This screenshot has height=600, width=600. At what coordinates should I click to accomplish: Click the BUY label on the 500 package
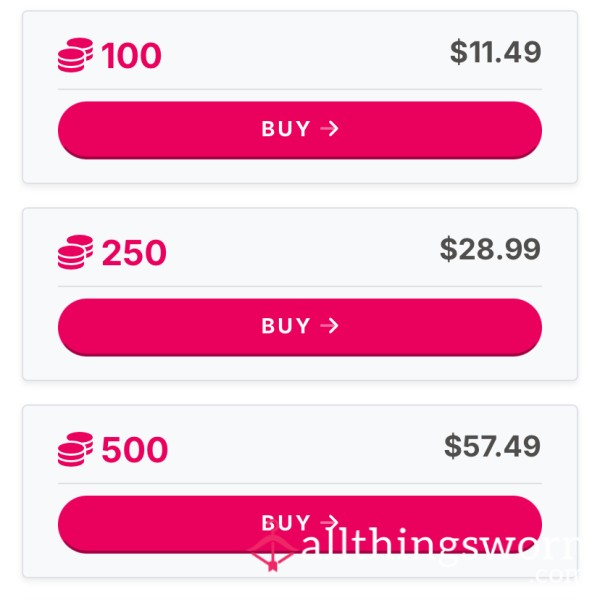coord(286,522)
